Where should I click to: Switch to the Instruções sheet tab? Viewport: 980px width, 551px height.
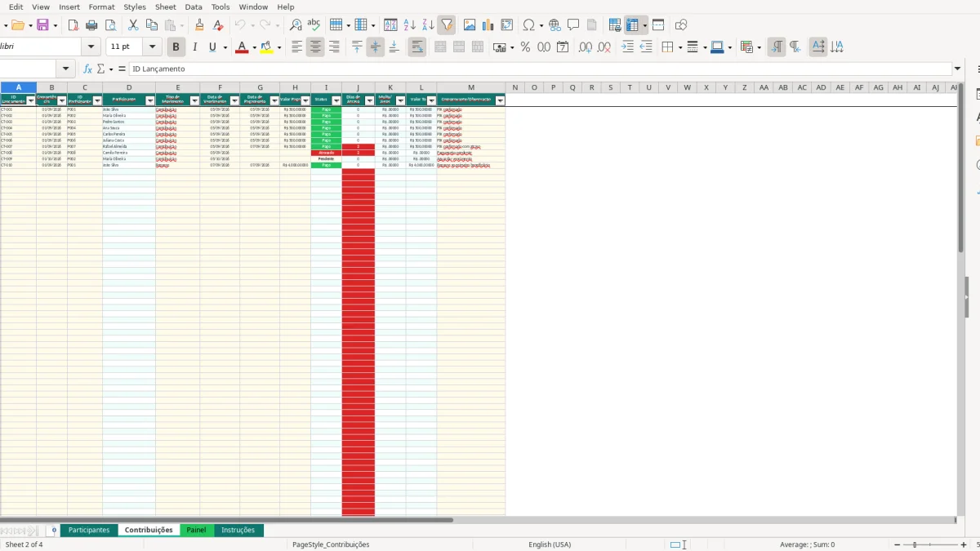pyautogui.click(x=238, y=530)
